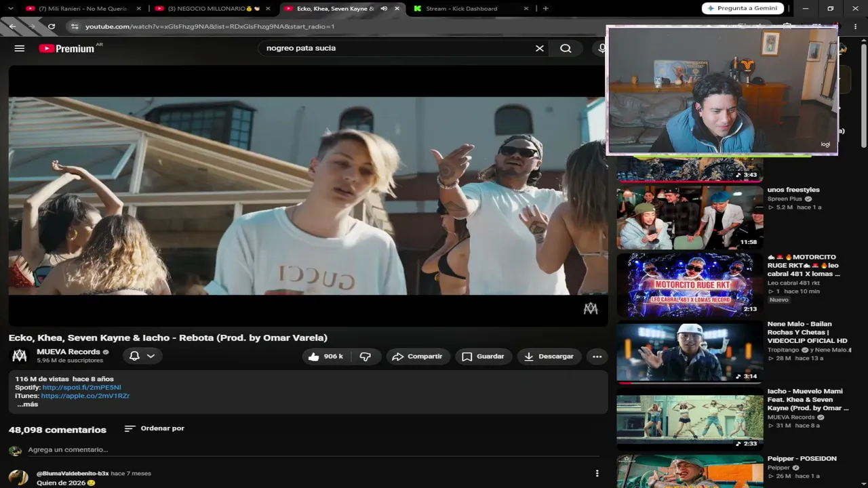Screen dimensions: 868x488
Task: Click Nene Malo - Bailan Rochas title
Action: (x=808, y=332)
